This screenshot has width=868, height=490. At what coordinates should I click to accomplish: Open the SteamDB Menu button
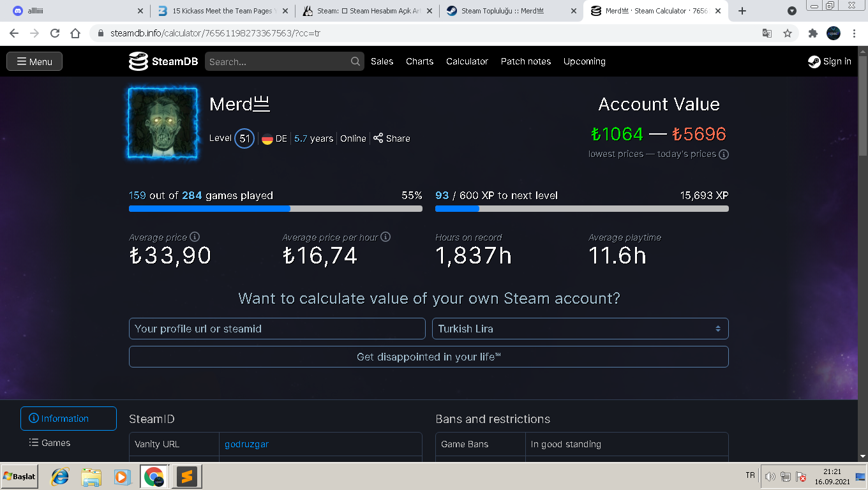pyautogui.click(x=34, y=61)
